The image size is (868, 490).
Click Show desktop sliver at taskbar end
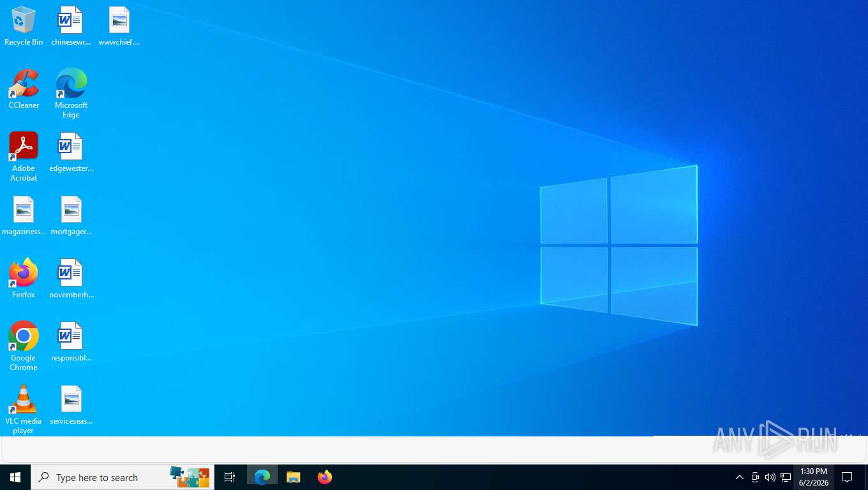(866, 477)
